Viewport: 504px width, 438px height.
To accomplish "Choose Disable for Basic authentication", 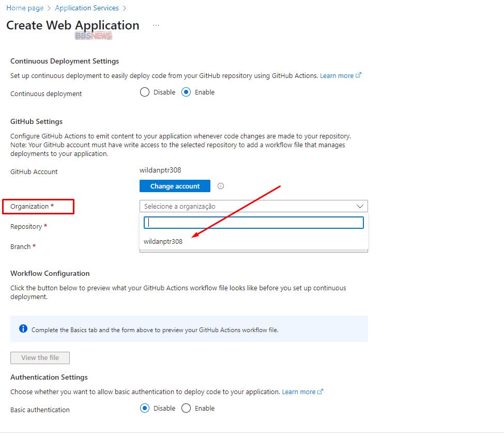I will tap(145, 408).
